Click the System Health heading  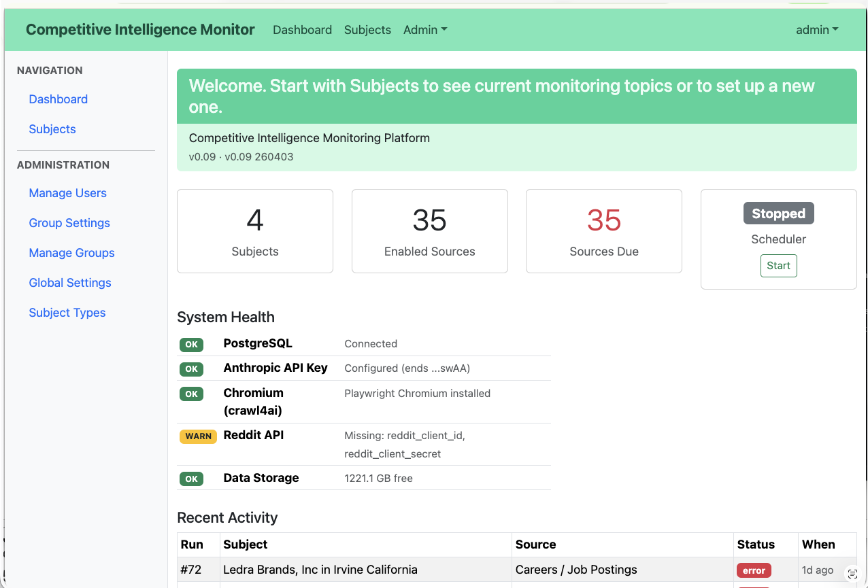pos(226,317)
